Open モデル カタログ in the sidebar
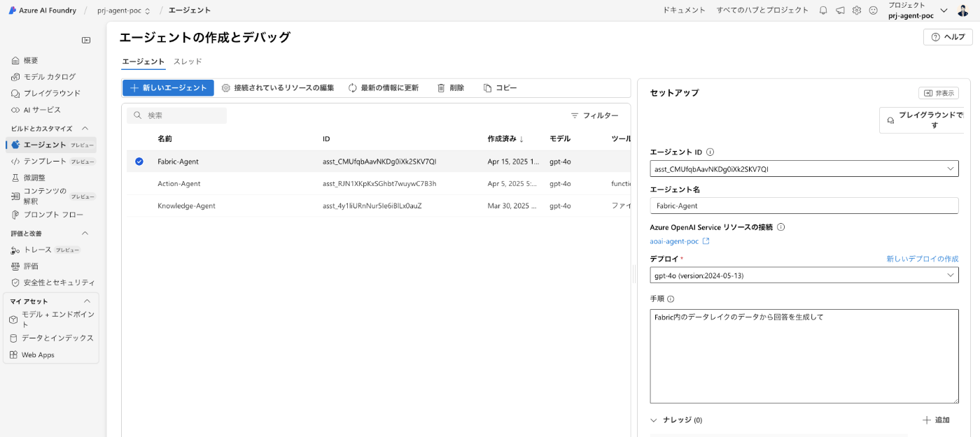 pyautogui.click(x=49, y=77)
